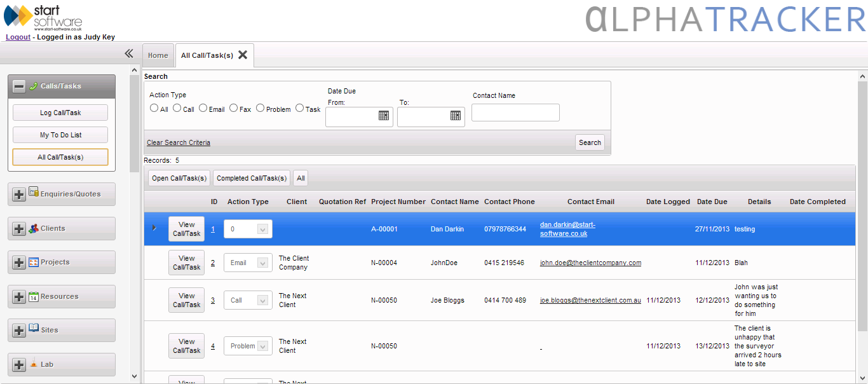The height and width of the screenshot is (384, 868).
Task: Click inside the Contact Name field
Action: [x=515, y=112]
